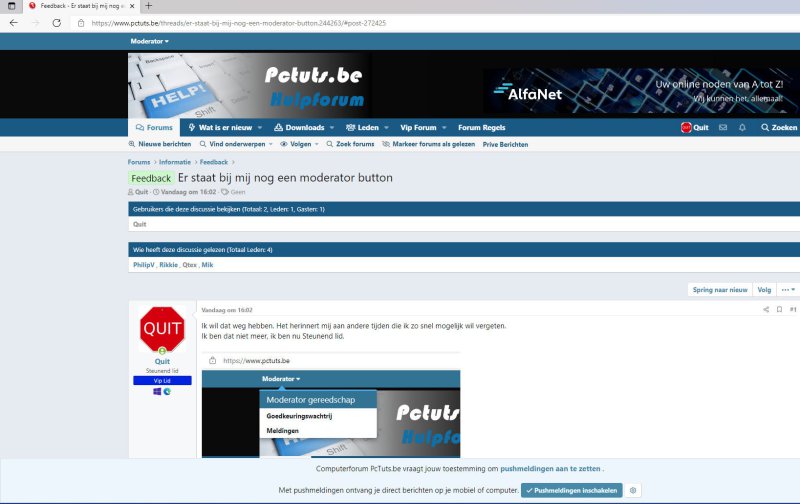Click Spring naar nieuw button

720,290
